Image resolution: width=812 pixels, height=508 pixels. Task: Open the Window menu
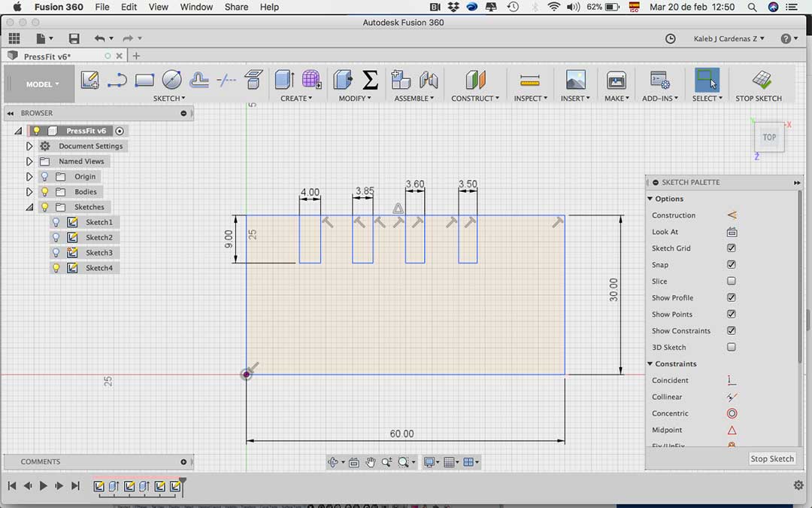tap(196, 7)
